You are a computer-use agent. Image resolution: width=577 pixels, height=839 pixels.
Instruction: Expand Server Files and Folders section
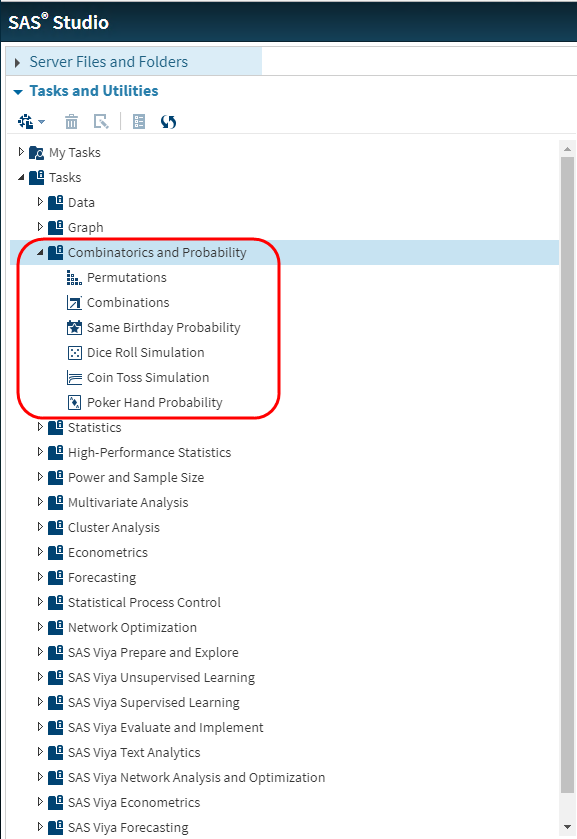[17, 63]
